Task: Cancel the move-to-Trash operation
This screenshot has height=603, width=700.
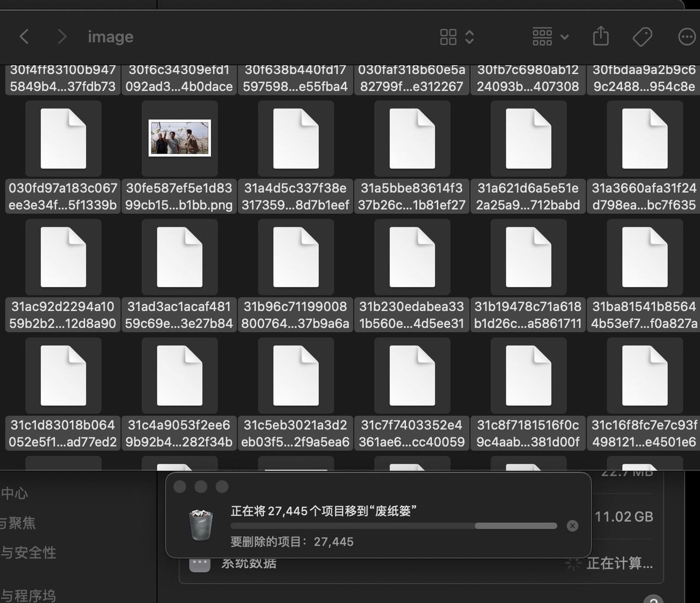Action: click(573, 526)
